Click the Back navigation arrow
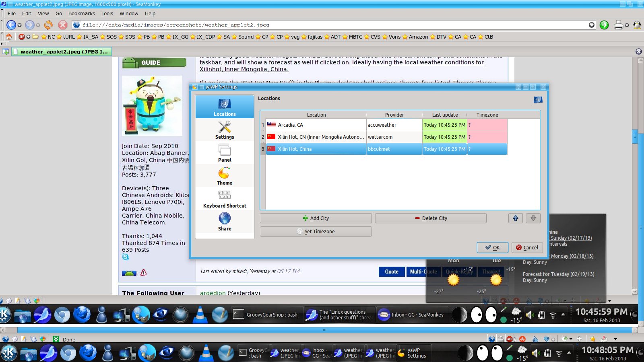This screenshot has height=362, width=644. [11, 25]
